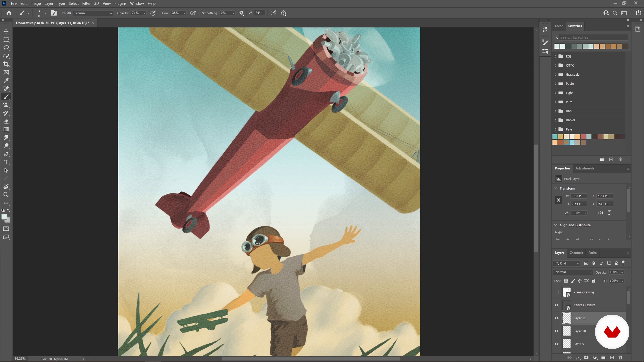The height and width of the screenshot is (362, 644).
Task: Select the Dodge tool
Action: point(6,146)
